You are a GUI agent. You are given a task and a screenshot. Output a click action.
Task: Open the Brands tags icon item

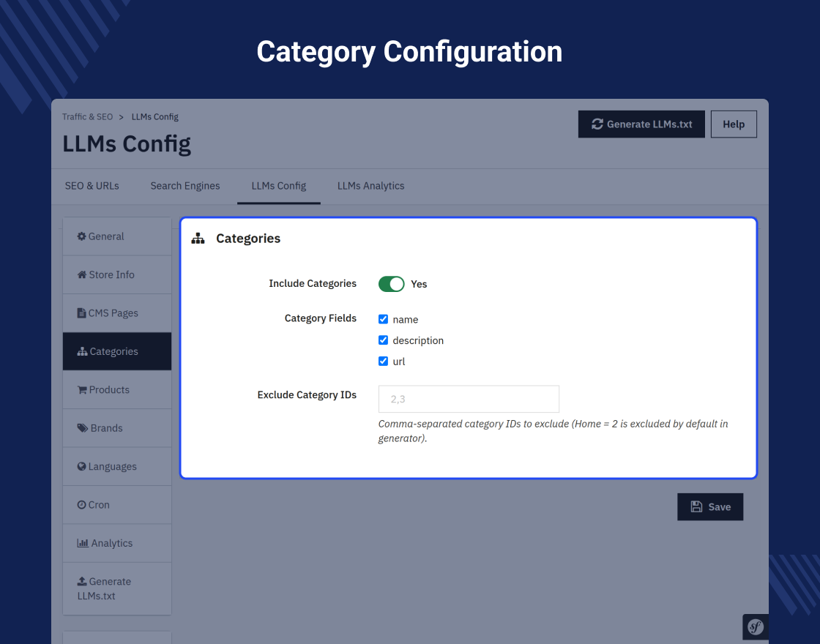116,428
